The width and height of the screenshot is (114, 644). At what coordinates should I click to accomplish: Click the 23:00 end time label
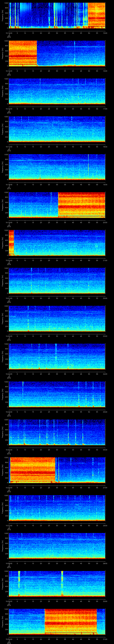click(x=105, y=336)
